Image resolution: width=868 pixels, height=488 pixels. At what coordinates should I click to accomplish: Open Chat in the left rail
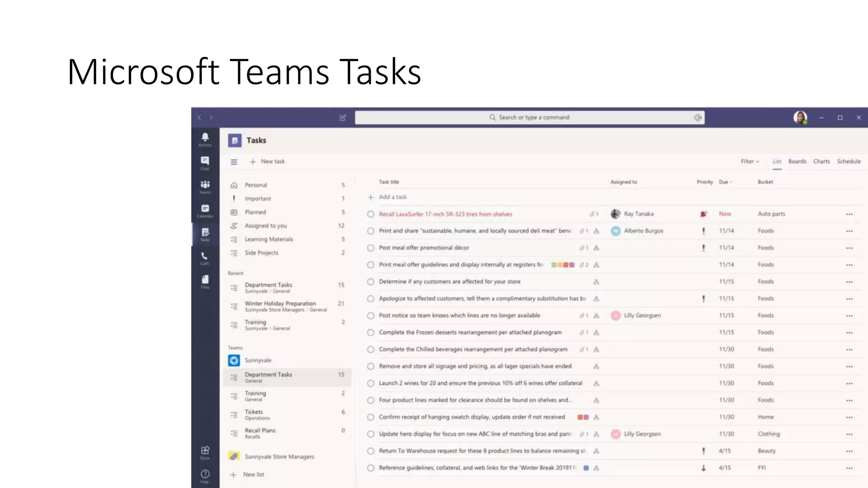coord(205,163)
